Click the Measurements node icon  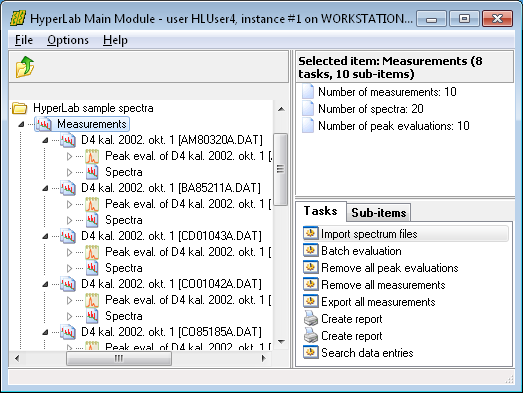pyautogui.click(x=44, y=124)
